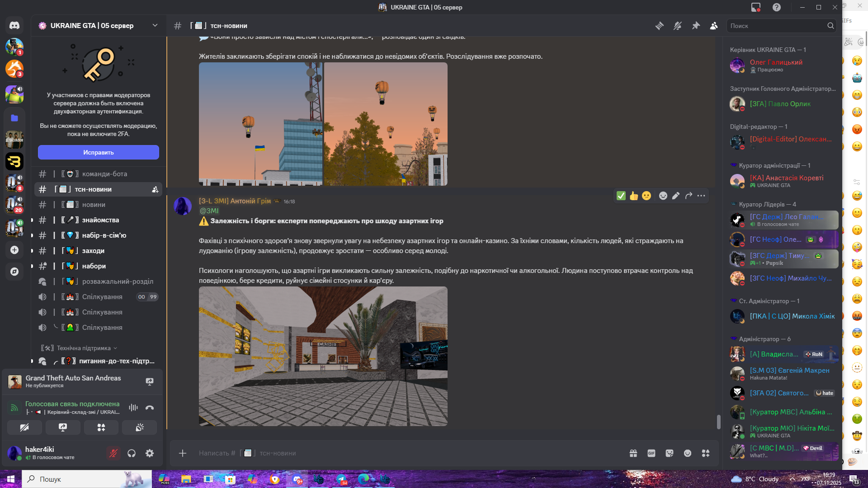Screen dimensions: 868x488
Task: Open the знайомства channel
Action: (98, 220)
